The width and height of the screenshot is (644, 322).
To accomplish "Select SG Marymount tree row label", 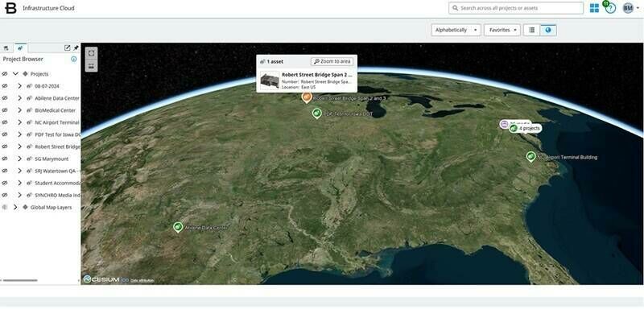I will (x=52, y=159).
